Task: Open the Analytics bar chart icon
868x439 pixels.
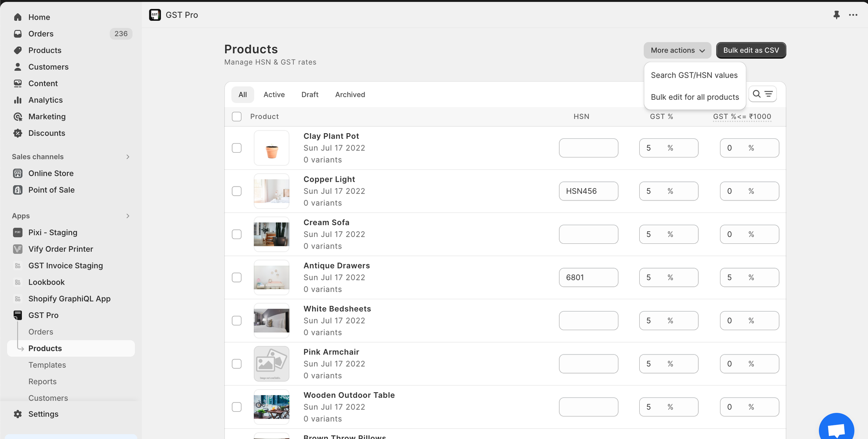Action: tap(18, 100)
